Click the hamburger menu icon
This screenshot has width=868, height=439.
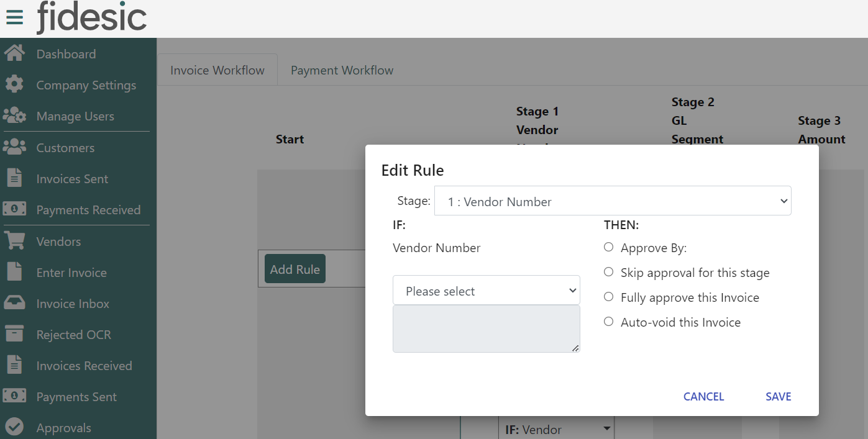14,17
